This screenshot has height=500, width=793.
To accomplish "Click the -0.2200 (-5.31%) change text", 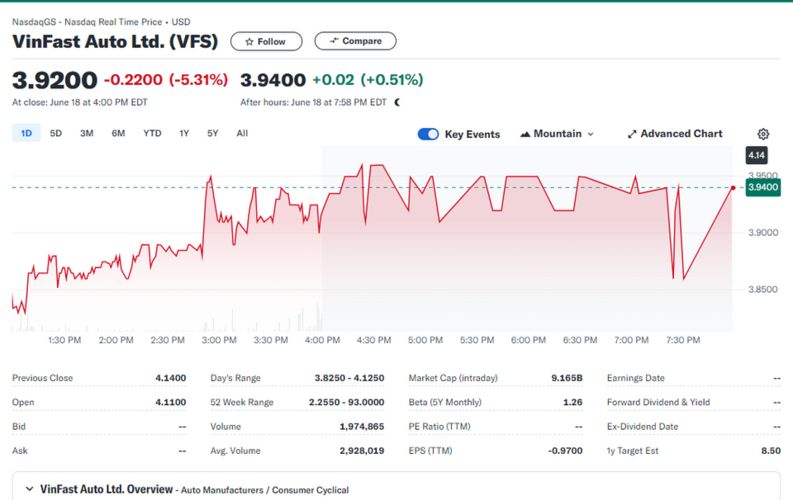I will 166,80.
